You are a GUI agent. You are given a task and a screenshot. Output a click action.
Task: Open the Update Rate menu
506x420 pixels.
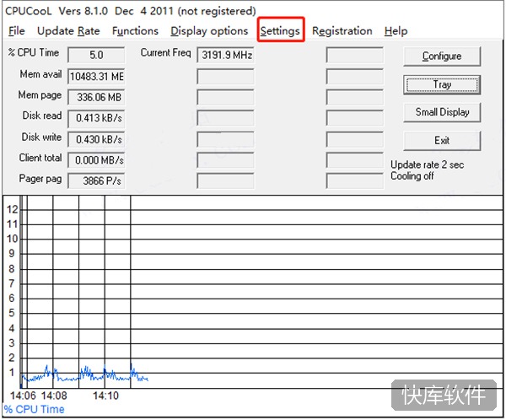68,31
